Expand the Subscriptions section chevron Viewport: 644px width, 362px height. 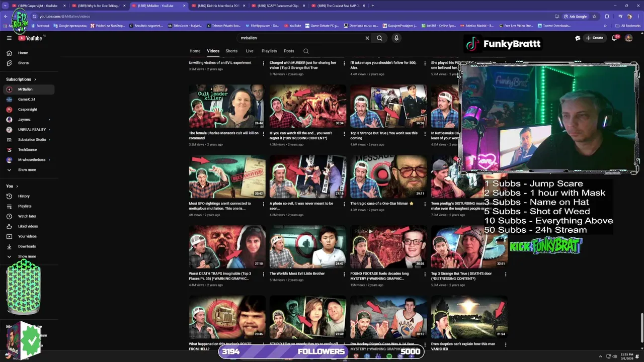pos(35,79)
